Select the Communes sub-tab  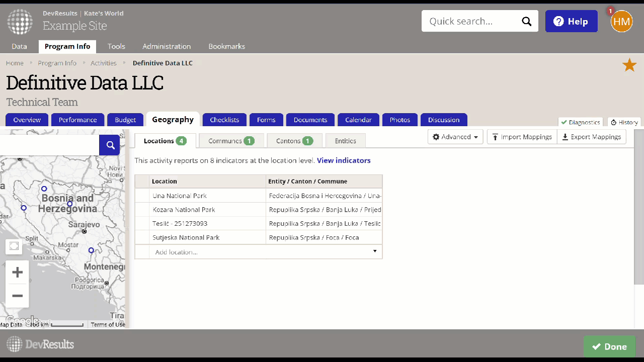pyautogui.click(x=231, y=141)
